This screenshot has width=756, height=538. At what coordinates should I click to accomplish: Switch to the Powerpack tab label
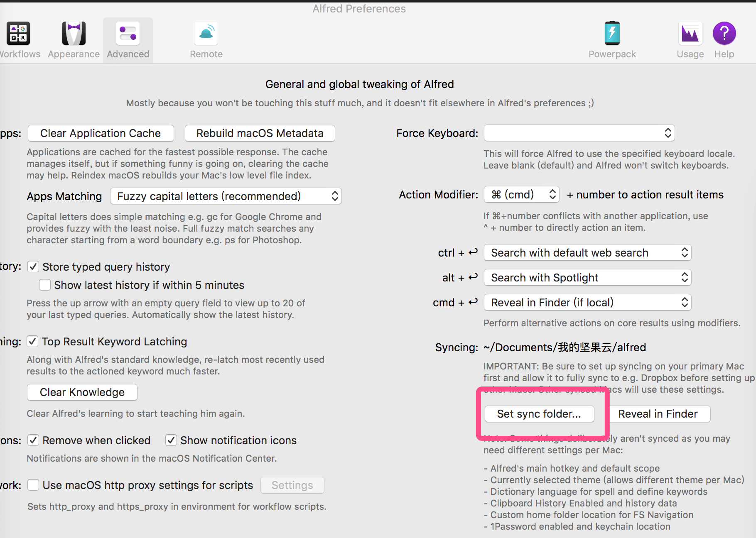tap(612, 54)
